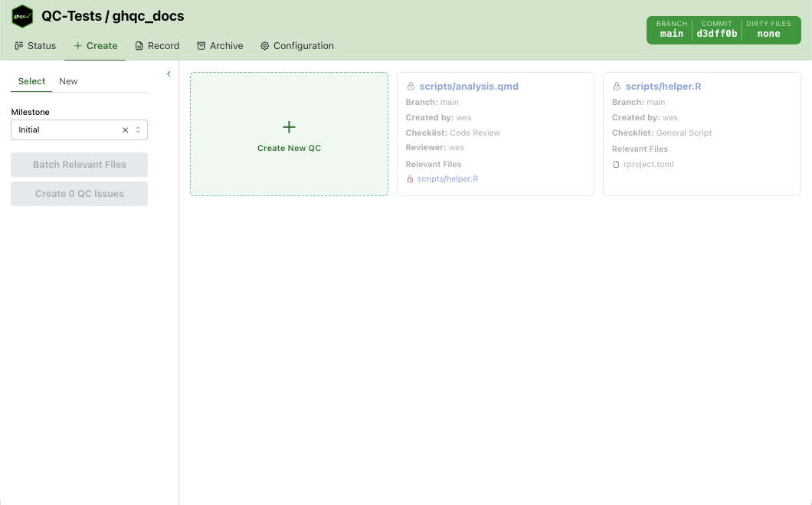This screenshot has width=812, height=505.
Task: Collapse the left sidebar panel
Action: point(169,74)
